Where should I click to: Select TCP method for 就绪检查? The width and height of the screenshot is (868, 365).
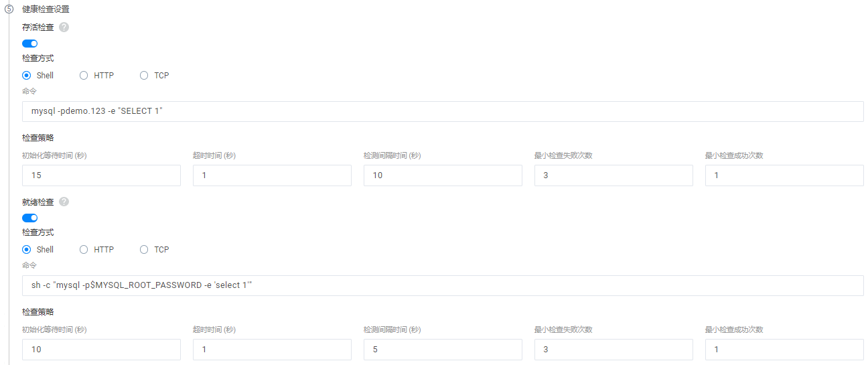(144, 250)
